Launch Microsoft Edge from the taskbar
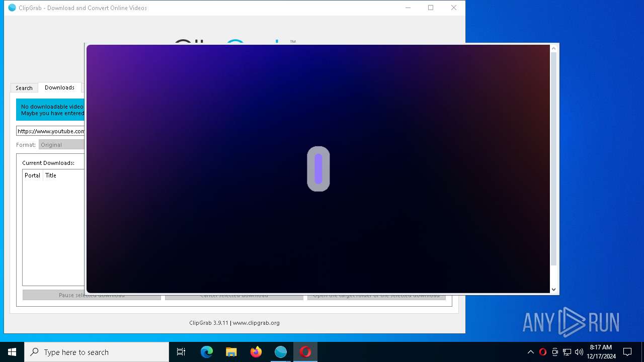 coord(207,352)
